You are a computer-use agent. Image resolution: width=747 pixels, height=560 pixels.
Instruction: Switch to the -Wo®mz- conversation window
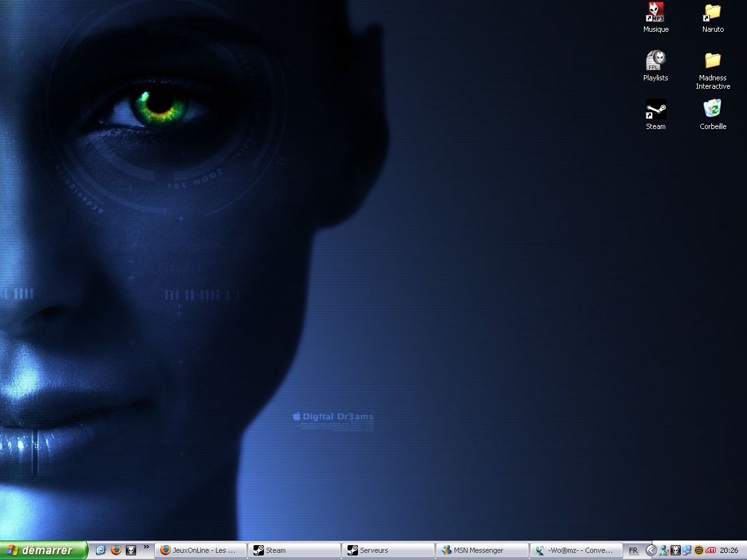[576, 550]
